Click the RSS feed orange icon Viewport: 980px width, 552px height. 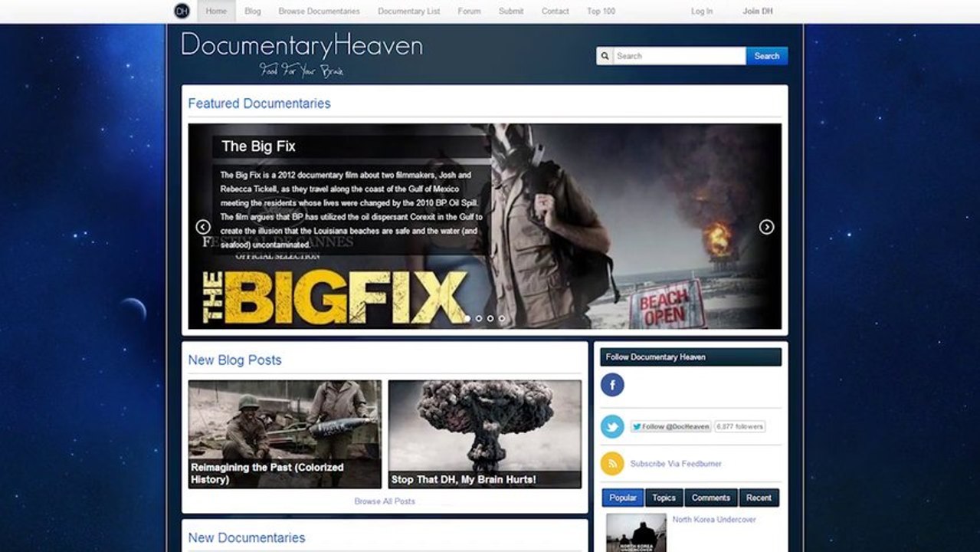[x=612, y=464]
